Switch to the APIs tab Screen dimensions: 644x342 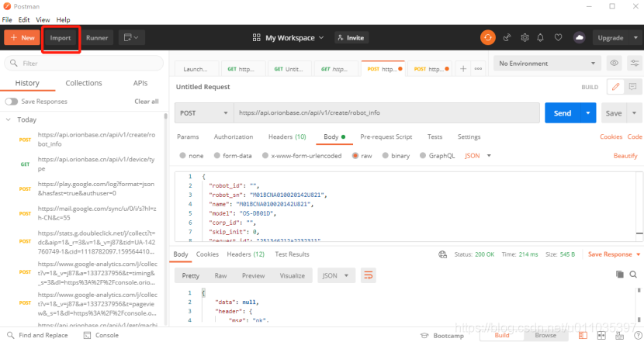coord(140,83)
